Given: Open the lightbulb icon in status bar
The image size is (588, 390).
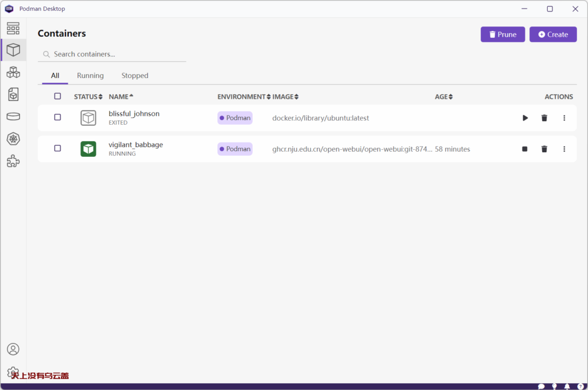Looking at the screenshot, I should (554, 386).
